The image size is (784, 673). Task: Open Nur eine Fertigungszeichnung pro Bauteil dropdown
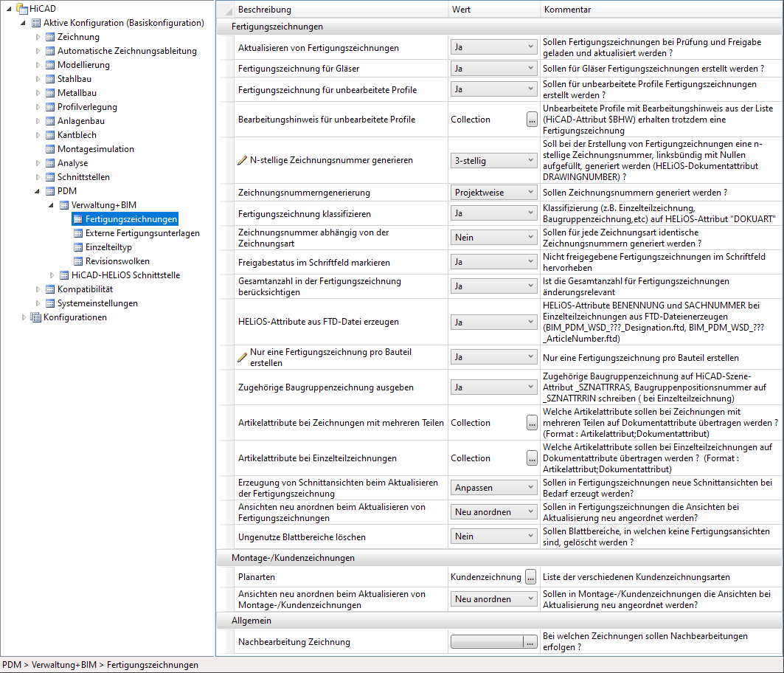[493, 356]
